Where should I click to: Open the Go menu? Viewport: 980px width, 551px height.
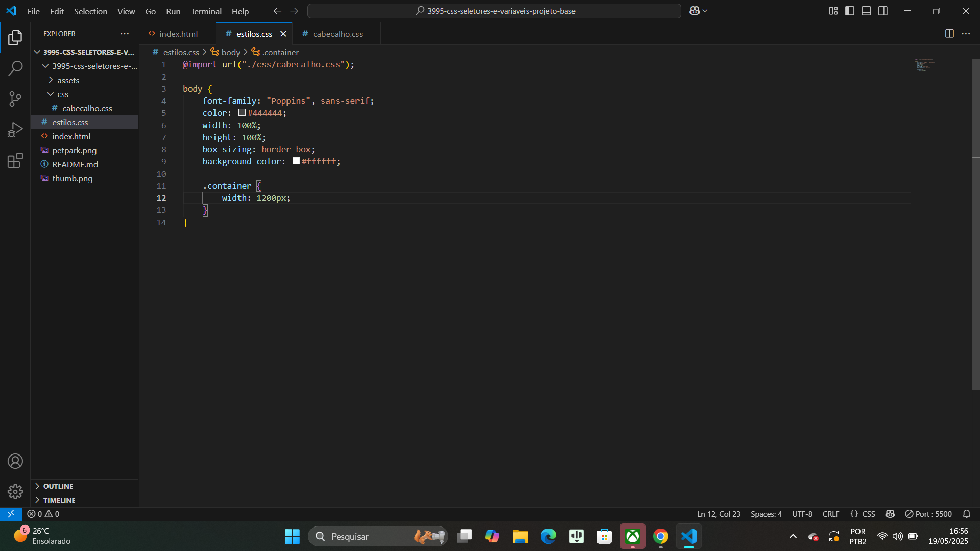151,11
